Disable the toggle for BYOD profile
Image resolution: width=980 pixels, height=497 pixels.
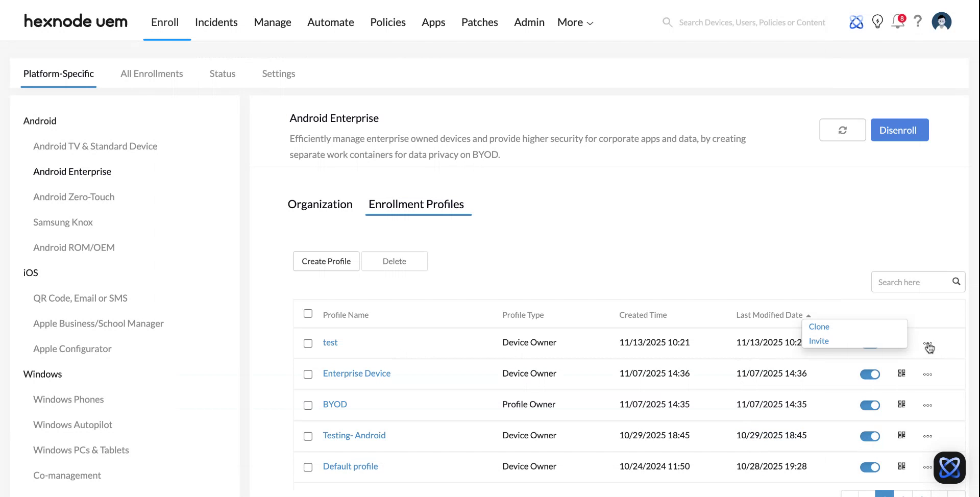click(x=870, y=405)
